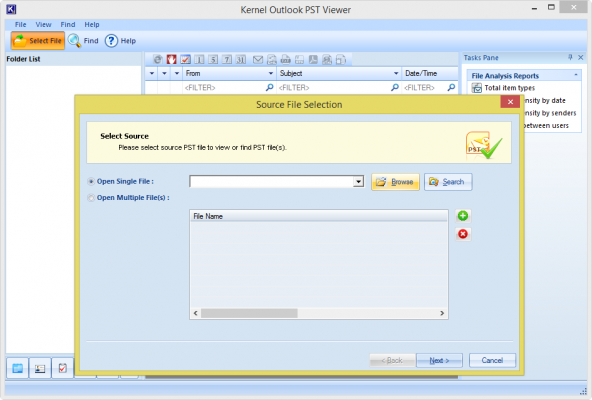
Task: Click the From column filter magnifier
Action: click(269, 87)
